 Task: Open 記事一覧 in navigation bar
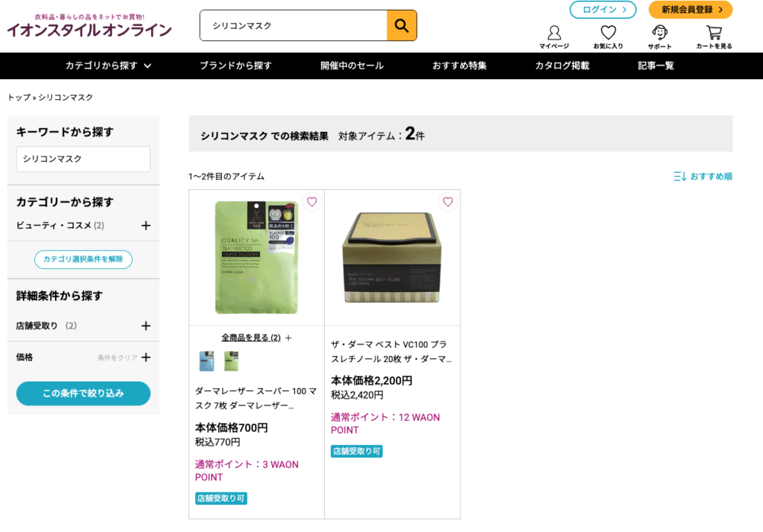click(656, 66)
